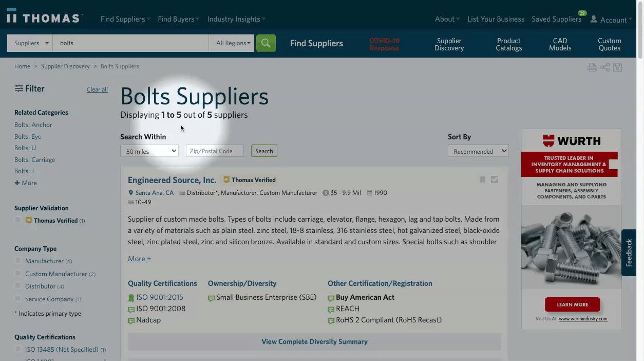The width and height of the screenshot is (644, 361).
Task: Open the Suppliers search type dropdown
Action: click(x=30, y=43)
